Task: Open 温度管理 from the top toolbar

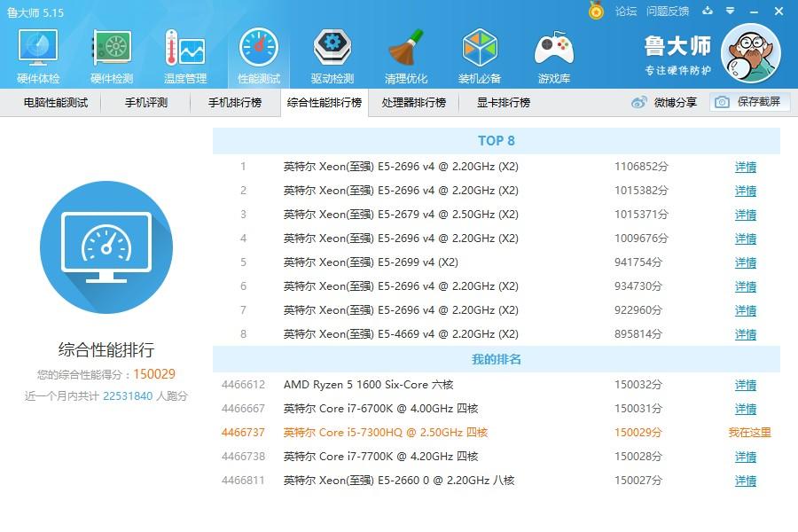Action: click(184, 53)
